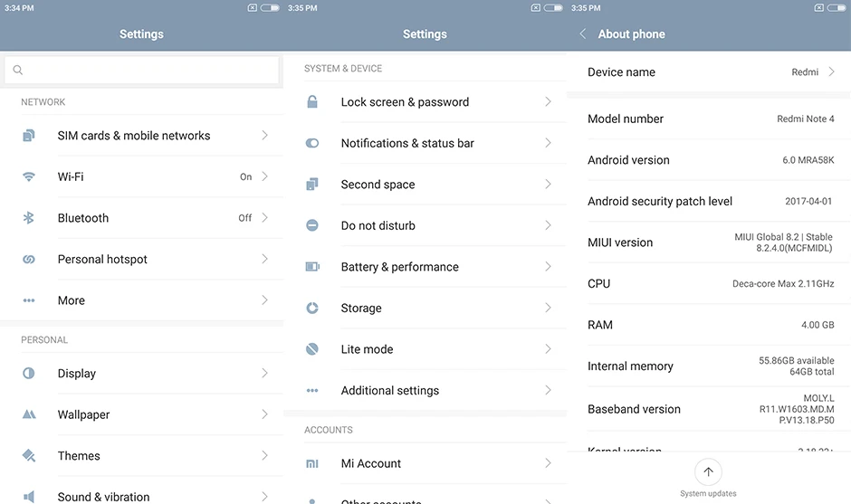Viewport: 851px width, 504px height.
Task: Click the settings search field
Action: [x=141, y=70]
